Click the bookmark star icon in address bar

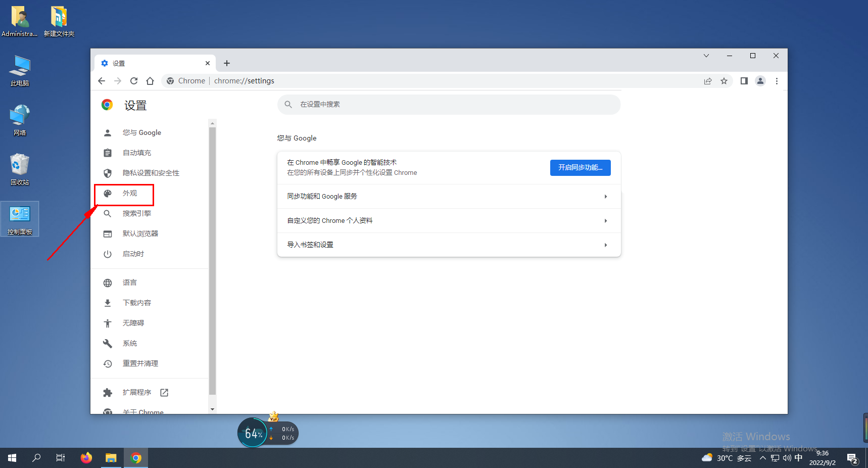click(724, 81)
